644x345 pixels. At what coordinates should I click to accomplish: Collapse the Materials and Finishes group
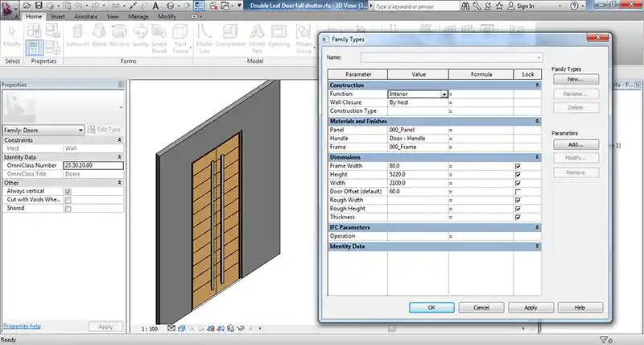(x=537, y=121)
